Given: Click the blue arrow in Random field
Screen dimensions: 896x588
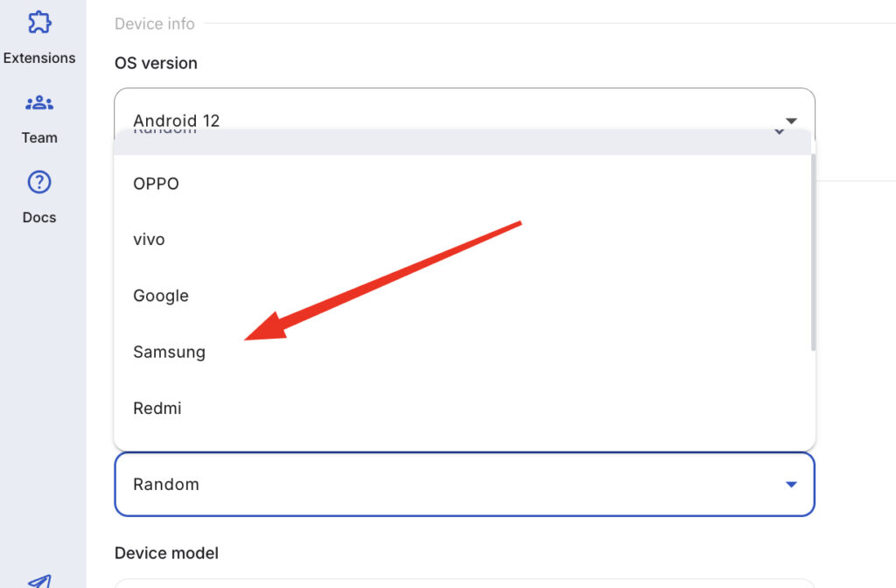Looking at the screenshot, I should 791,484.
